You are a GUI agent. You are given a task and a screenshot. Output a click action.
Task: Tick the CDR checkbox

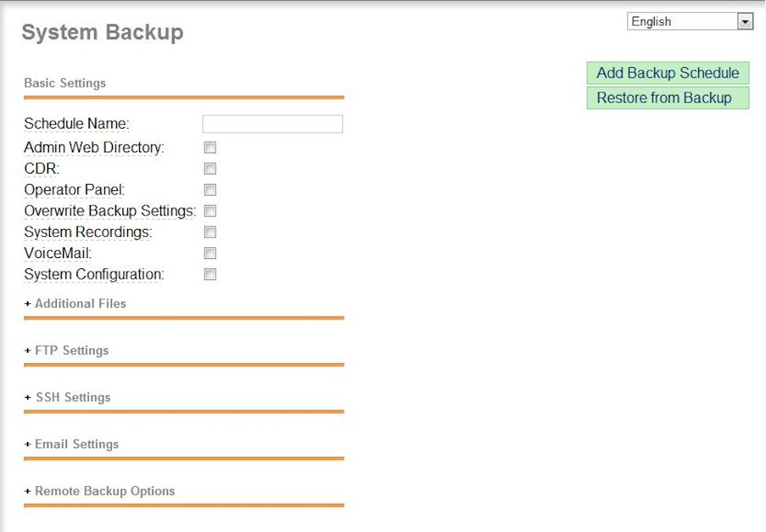(210, 168)
